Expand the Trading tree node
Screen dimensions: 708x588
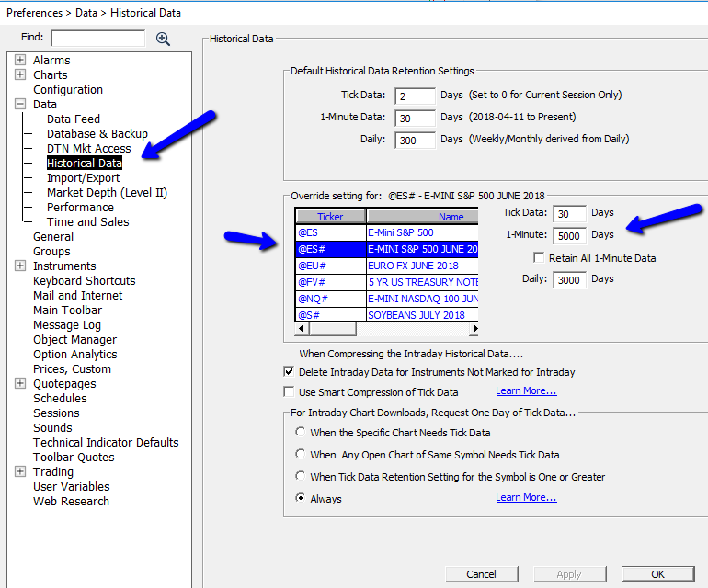tap(20, 471)
